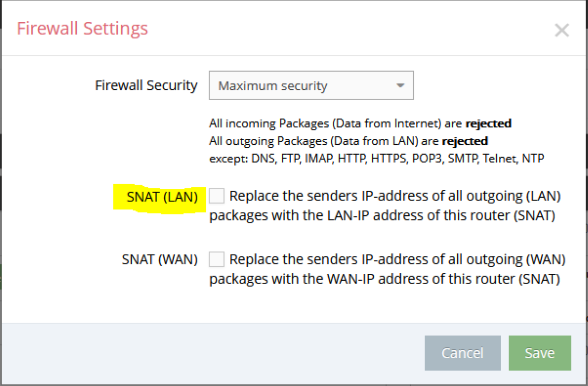Image resolution: width=588 pixels, height=386 pixels.
Task: Click the dropdown arrow beside Maximum security
Action: tap(400, 86)
